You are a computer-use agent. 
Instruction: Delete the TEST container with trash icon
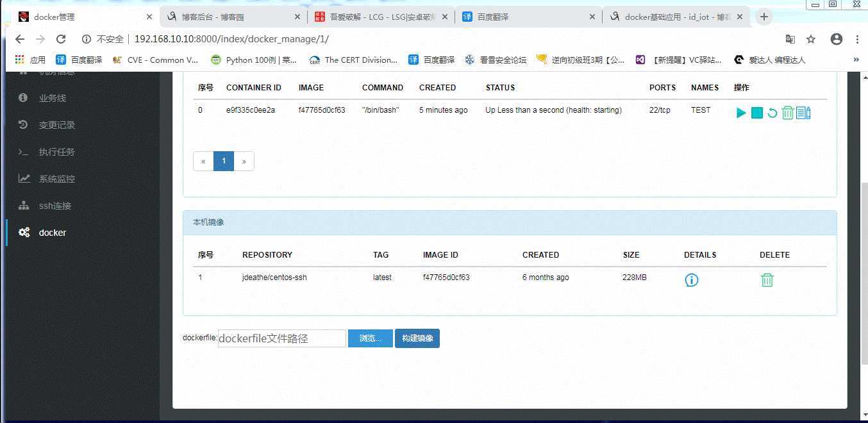tap(788, 113)
